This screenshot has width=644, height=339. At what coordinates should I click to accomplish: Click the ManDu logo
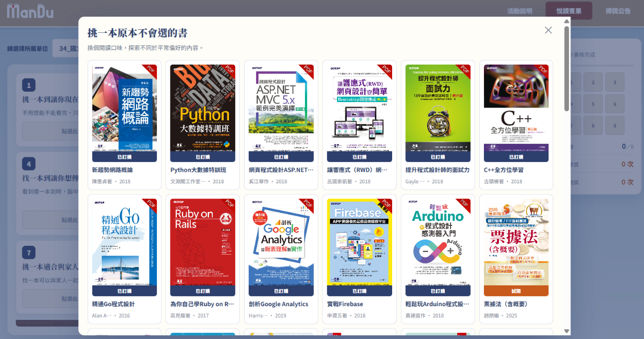tap(30, 10)
